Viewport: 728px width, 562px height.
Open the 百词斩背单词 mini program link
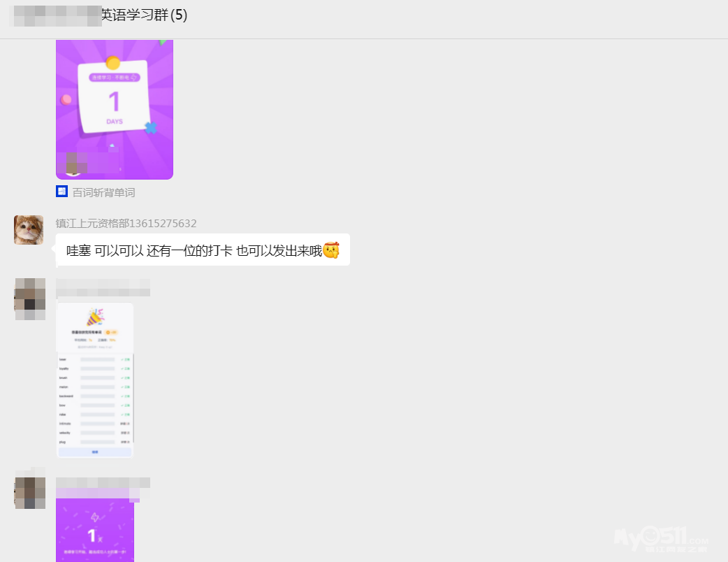point(103,192)
